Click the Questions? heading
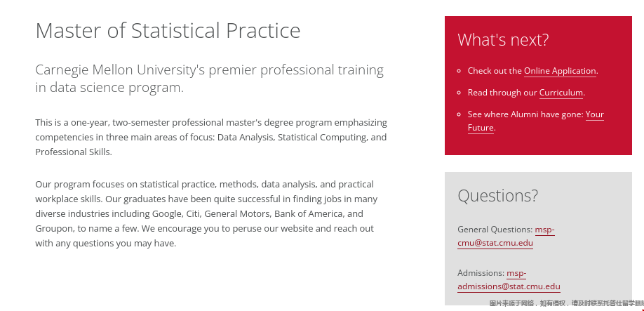Viewport: 644px width, 311px height. tap(497, 196)
